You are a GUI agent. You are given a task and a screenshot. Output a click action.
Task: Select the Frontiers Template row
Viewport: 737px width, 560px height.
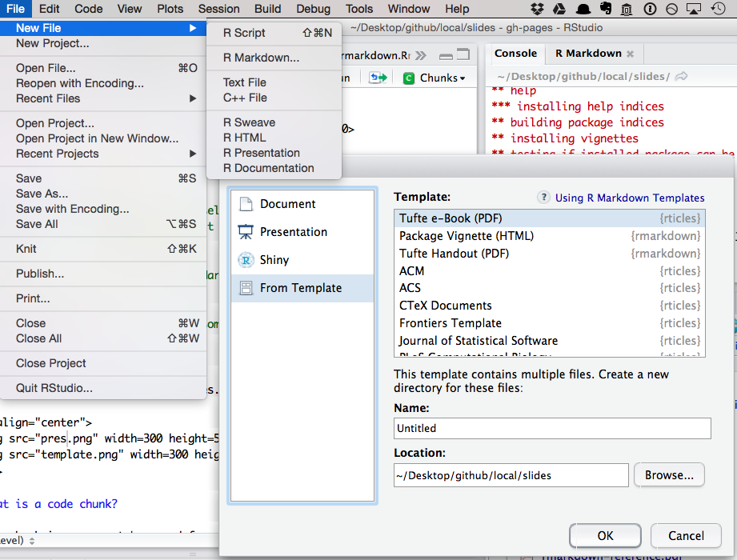click(x=550, y=323)
